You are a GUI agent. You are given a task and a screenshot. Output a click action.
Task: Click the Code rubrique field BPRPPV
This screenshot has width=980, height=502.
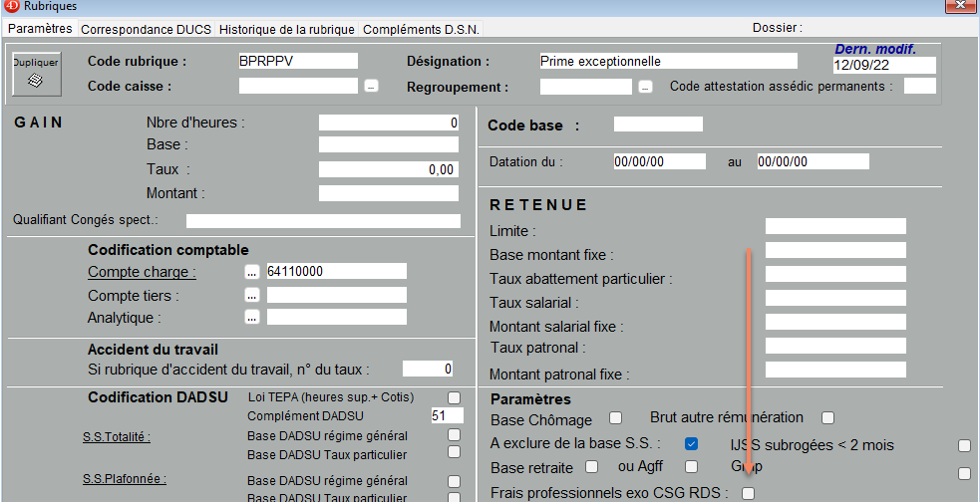298,61
